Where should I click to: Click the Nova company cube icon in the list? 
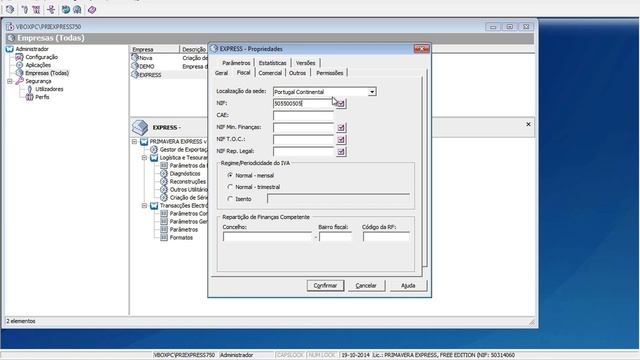(135, 58)
